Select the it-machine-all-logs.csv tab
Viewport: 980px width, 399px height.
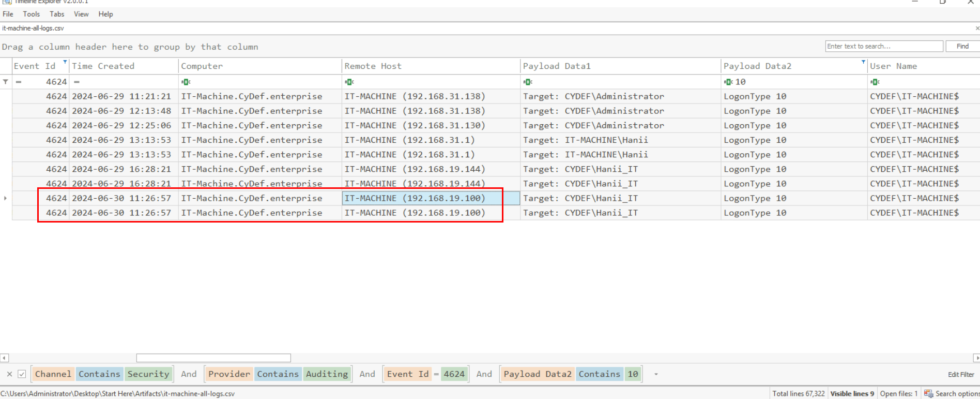coord(33,28)
